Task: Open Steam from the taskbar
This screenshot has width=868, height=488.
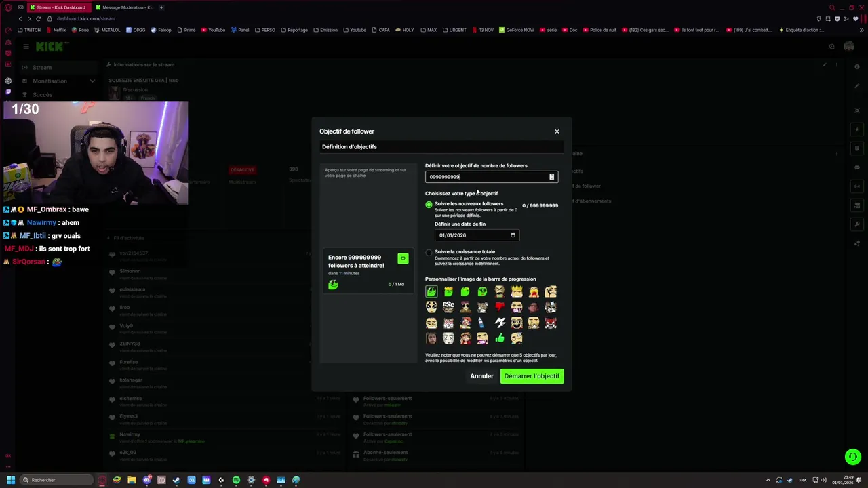Action: coord(176,480)
